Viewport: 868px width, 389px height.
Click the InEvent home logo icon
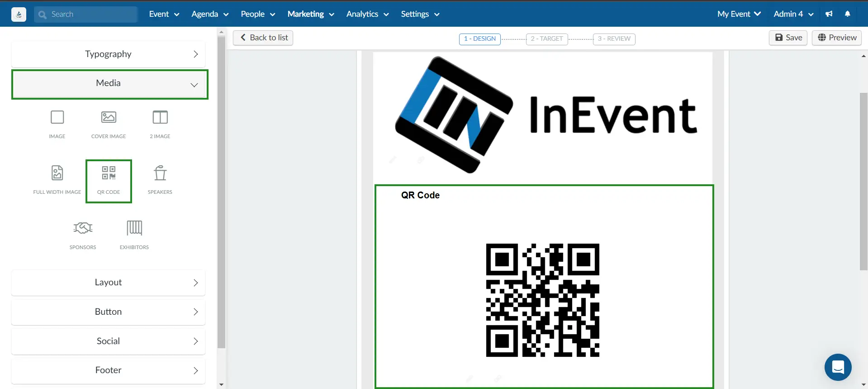(19, 14)
